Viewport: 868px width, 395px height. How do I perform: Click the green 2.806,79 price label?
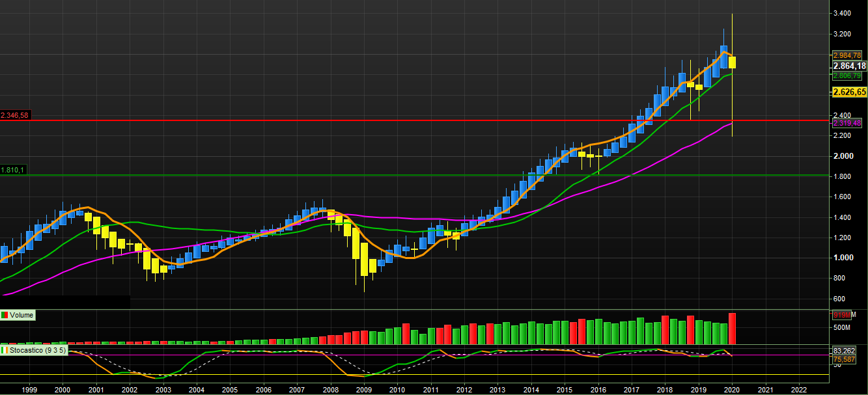click(x=848, y=75)
